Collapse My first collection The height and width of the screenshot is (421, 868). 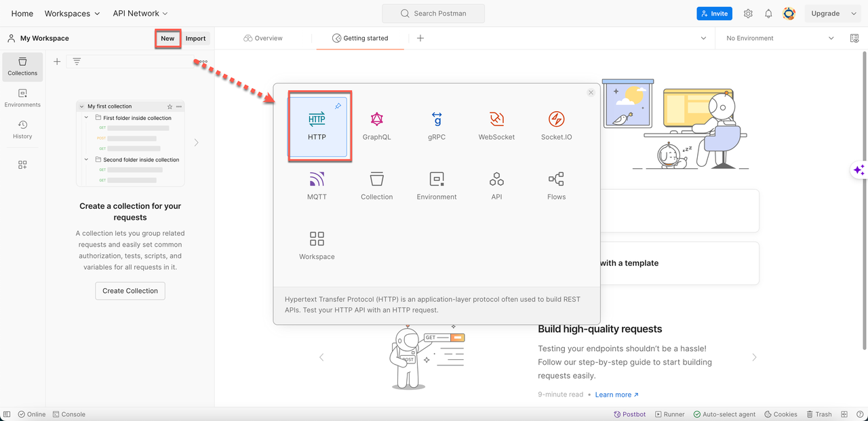(x=81, y=106)
